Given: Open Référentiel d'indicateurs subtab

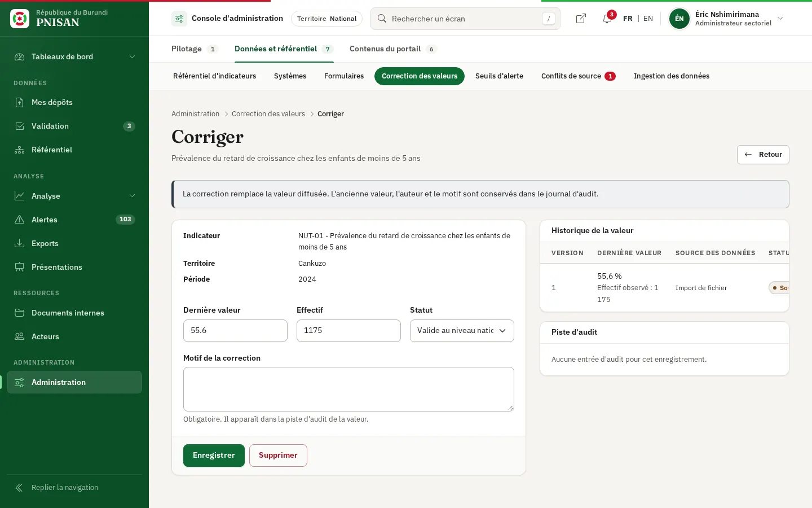Looking at the screenshot, I should coord(214,76).
